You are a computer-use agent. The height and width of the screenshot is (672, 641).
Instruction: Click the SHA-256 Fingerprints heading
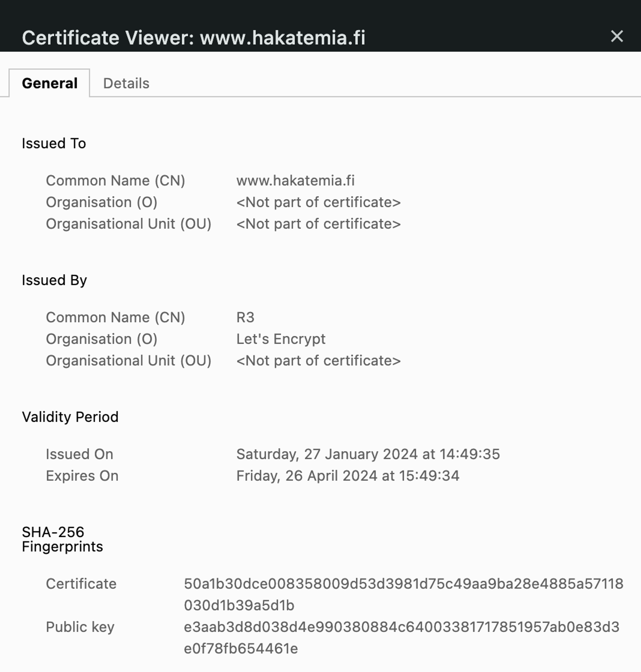62,539
